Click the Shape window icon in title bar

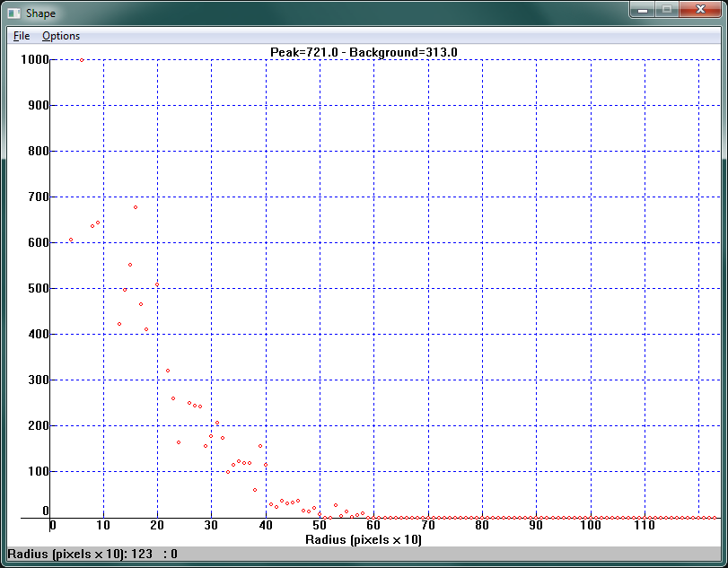point(14,13)
